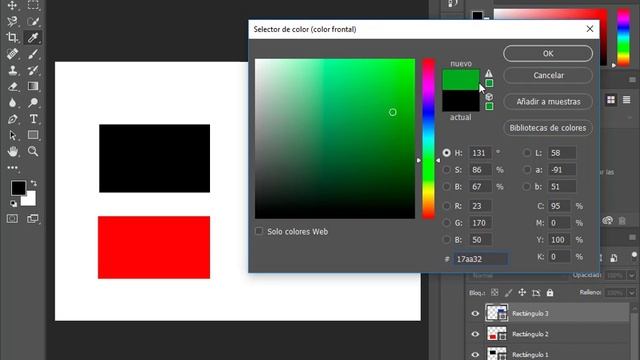Swap foreground and background colors icon
The width and height of the screenshot is (640, 360).
coord(33,183)
